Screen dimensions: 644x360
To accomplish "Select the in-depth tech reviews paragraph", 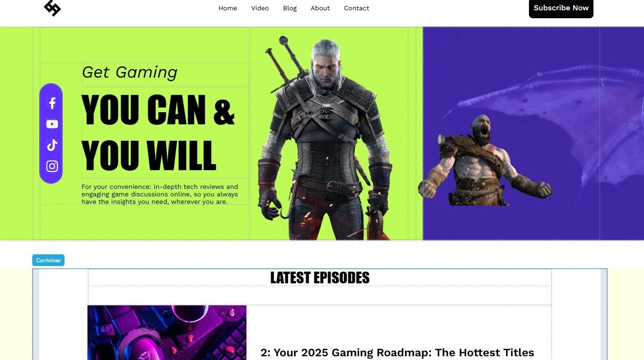I will tap(160, 194).
